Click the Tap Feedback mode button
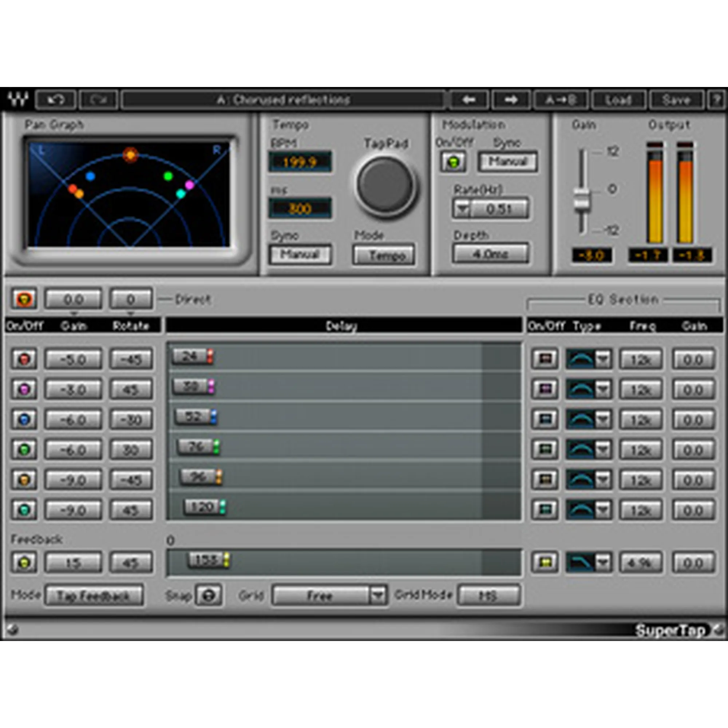 pyautogui.click(x=94, y=596)
